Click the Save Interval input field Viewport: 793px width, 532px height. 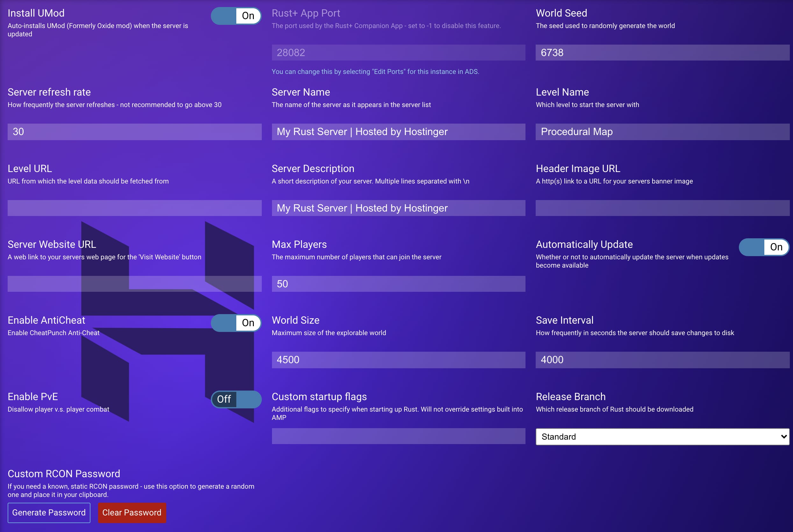pos(662,360)
